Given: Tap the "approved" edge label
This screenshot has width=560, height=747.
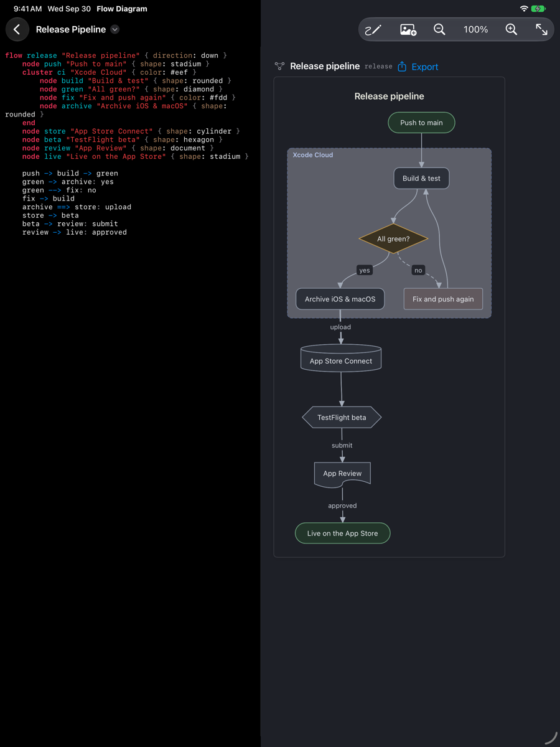Looking at the screenshot, I should point(342,505).
